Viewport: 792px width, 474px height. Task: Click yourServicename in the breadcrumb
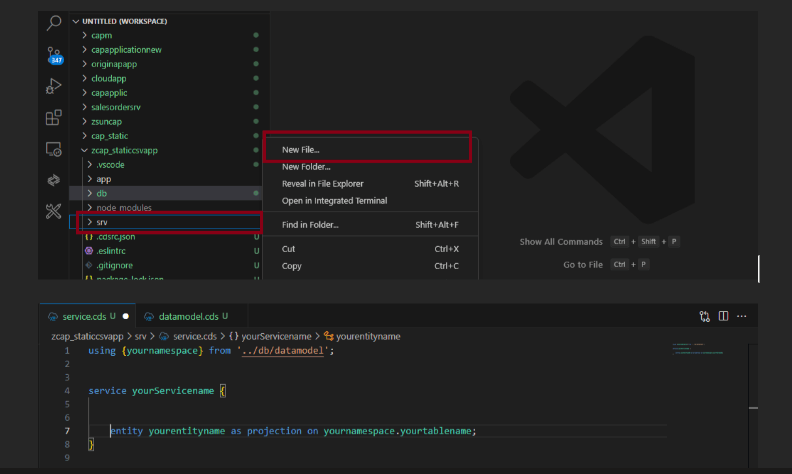276,337
